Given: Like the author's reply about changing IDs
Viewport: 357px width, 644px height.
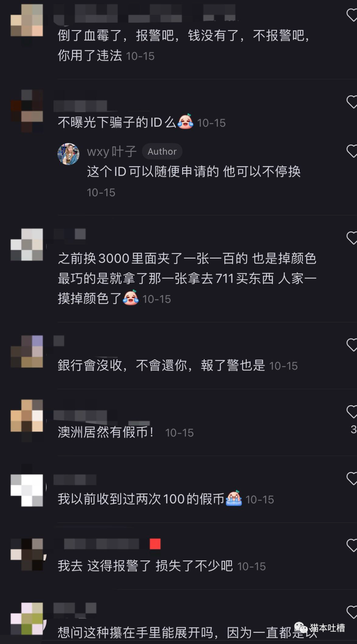Looking at the screenshot, I should [x=352, y=151].
